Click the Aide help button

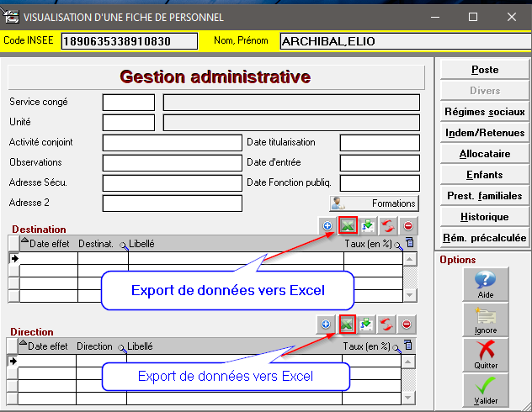[485, 284]
